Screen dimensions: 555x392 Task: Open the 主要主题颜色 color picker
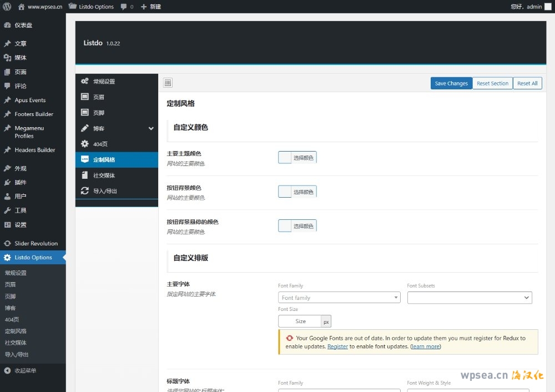[x=297, y=158]
